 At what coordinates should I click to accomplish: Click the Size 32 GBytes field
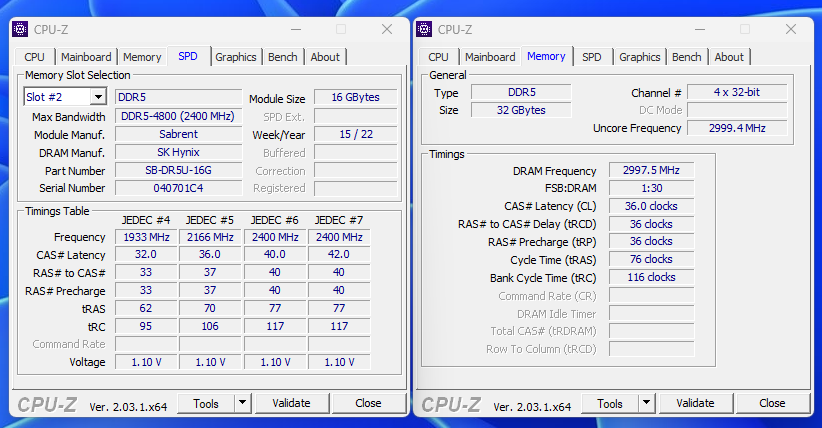(521, 110)
